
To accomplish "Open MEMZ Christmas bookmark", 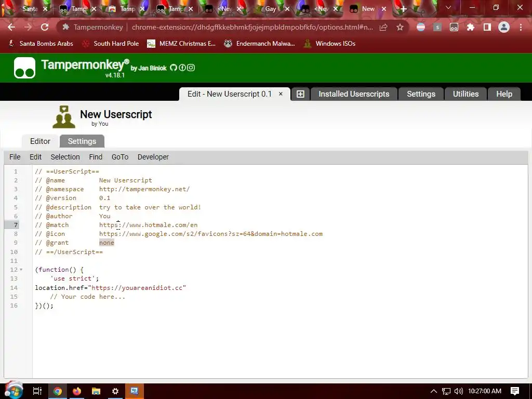I will (181, 44).
